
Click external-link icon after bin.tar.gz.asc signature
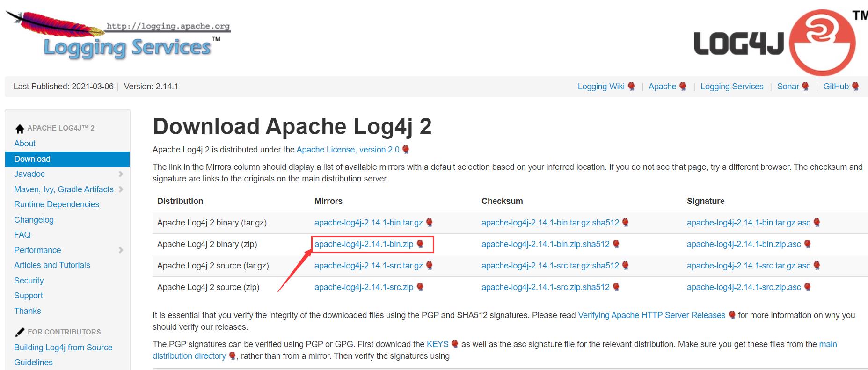pos(817,223)
